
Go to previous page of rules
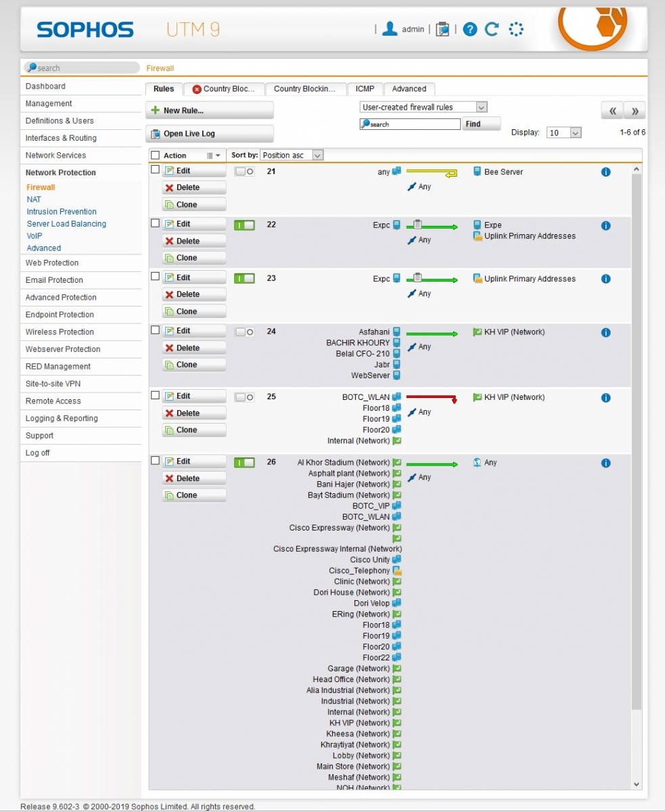coord(612,112)
